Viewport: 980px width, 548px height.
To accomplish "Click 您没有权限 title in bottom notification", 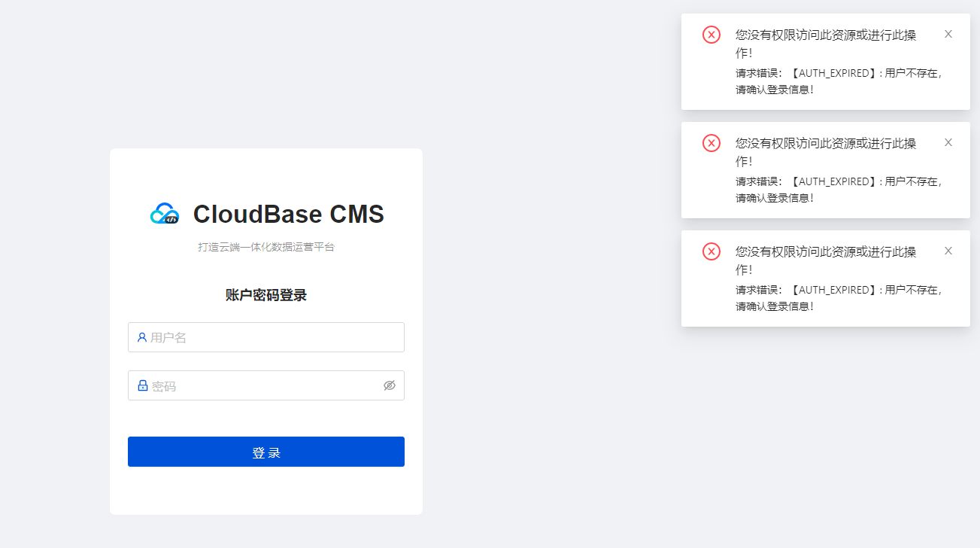I will coord(826,260).
